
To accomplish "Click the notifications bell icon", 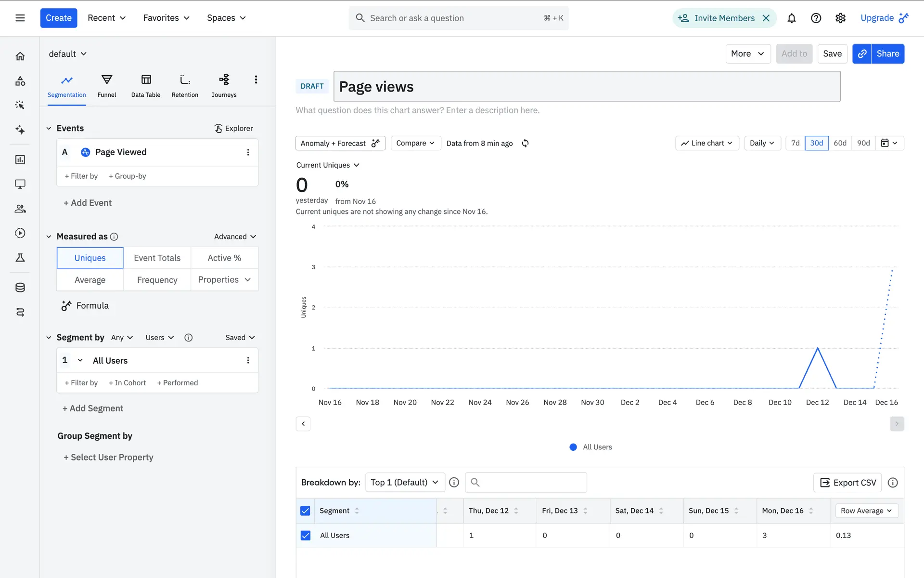I will tap(791, 18).
